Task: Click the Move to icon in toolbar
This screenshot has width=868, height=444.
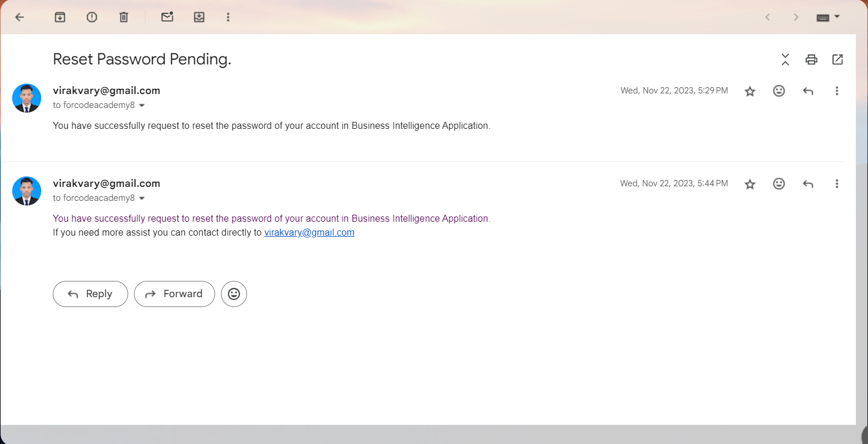Action: click(x=199, y=17)
